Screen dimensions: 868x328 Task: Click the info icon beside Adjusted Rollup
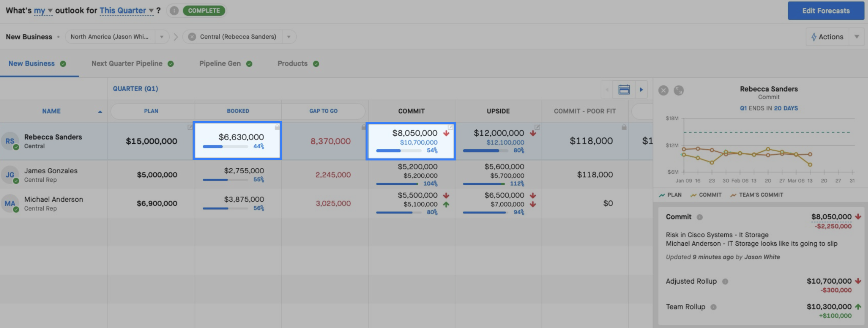click(725, 281)
